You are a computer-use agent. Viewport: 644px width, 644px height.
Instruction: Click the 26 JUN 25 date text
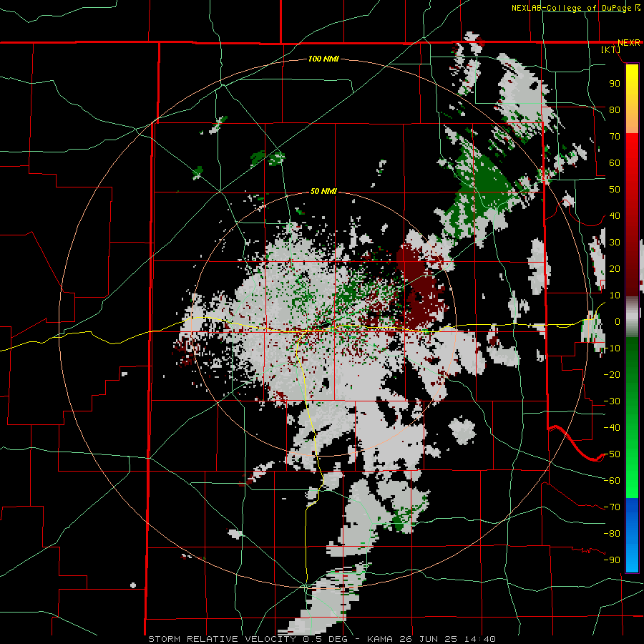pos(429,639)
